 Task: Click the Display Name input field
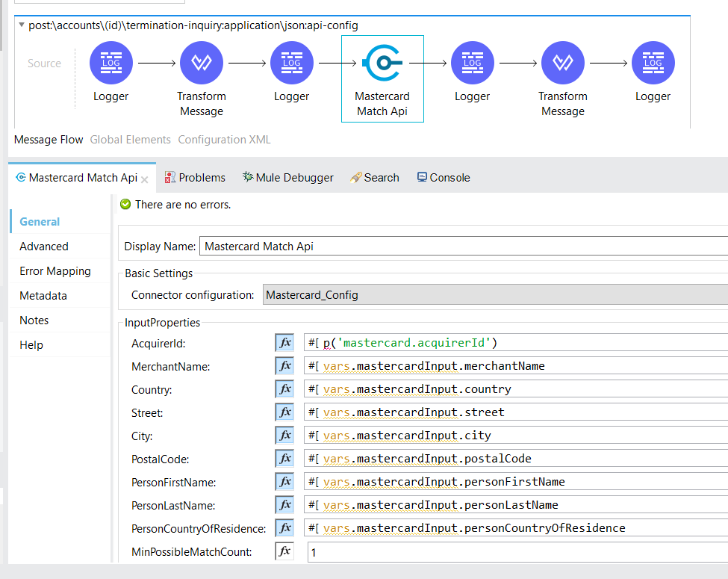click(464, 247)
